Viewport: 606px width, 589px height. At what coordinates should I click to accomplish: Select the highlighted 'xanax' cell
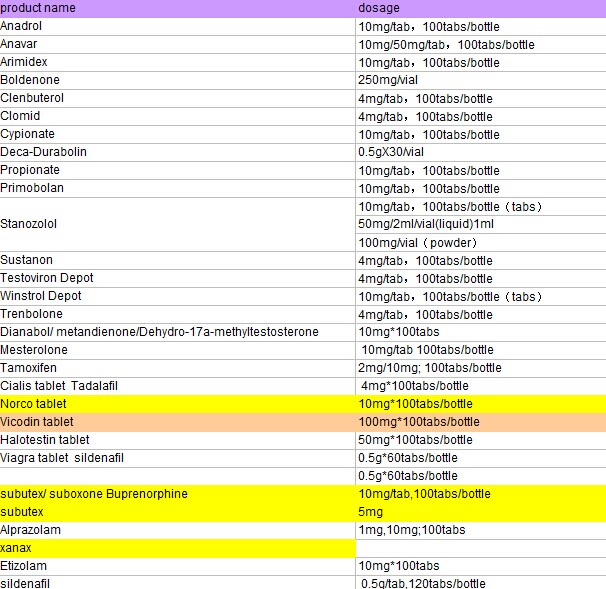pyautogui.click(x=177, y=548)
